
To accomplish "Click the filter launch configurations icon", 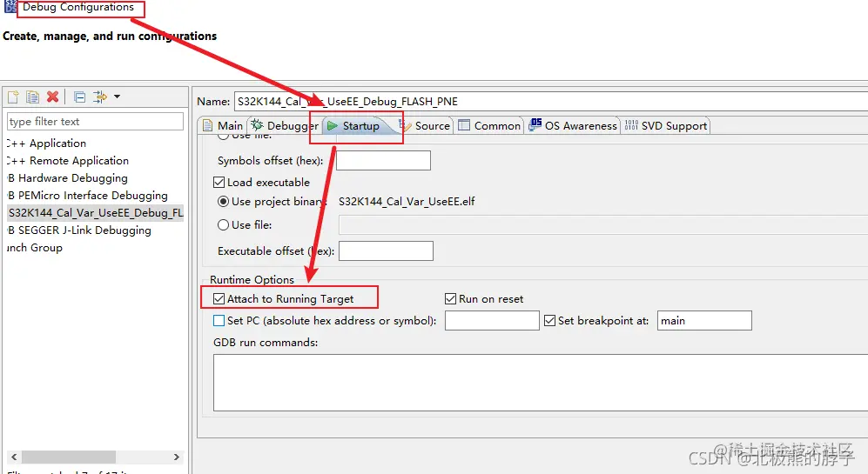I will click(99, 97).
